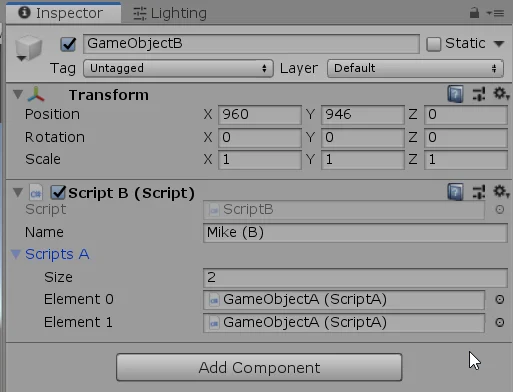Click the ScriptB script reference field
The width and height of the screenshot is (513, 392).
(344, 210)
